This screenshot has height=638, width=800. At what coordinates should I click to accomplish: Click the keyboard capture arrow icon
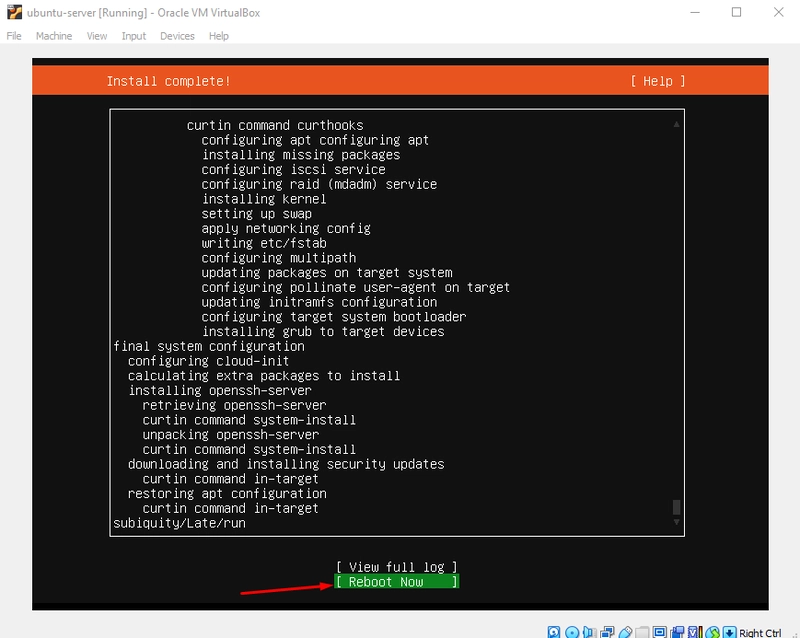[x=730, y=632]
